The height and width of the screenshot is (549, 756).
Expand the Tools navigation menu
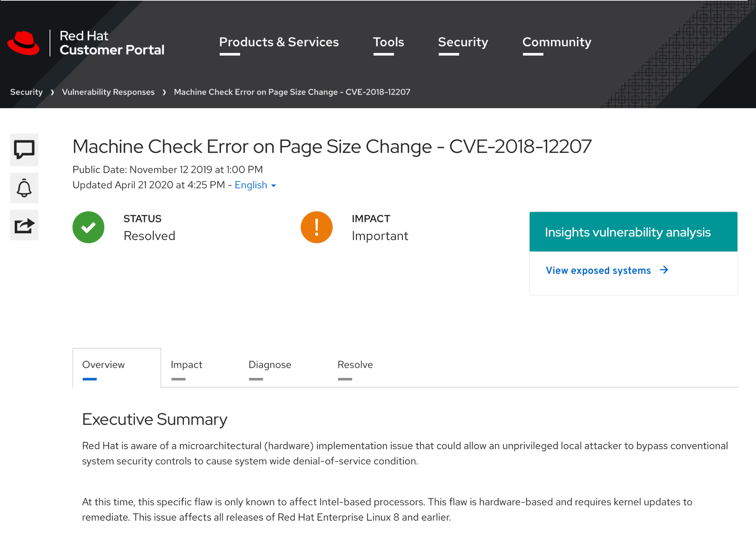388,42
